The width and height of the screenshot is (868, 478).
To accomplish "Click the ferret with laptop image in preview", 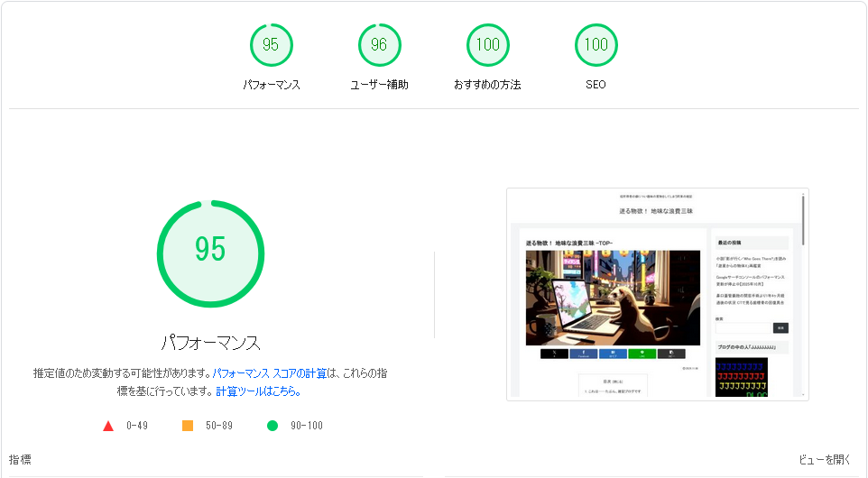I will point(613,298).
